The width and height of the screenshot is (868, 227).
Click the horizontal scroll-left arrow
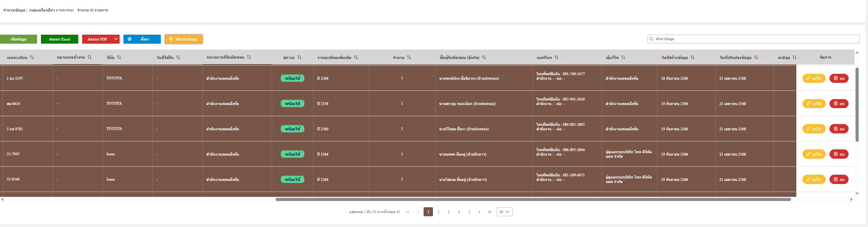2,199
